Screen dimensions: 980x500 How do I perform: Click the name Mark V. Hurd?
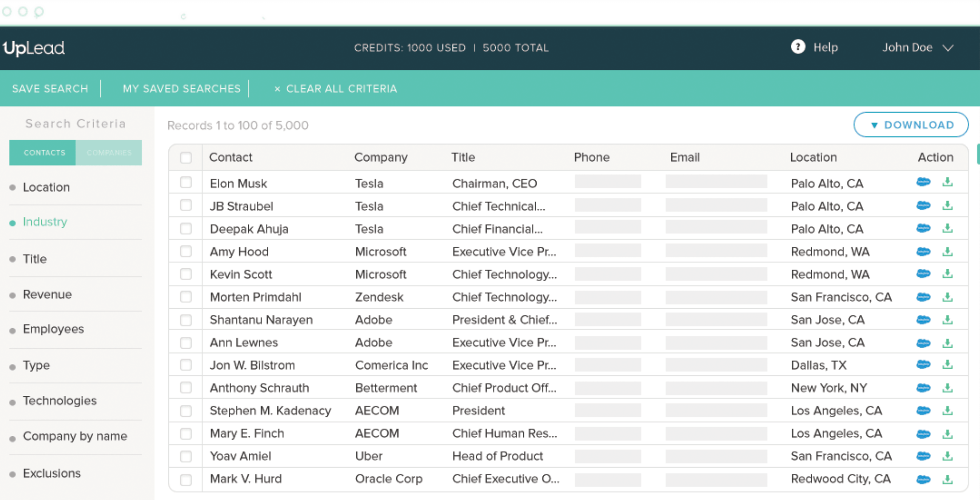(x=246, y=479)
